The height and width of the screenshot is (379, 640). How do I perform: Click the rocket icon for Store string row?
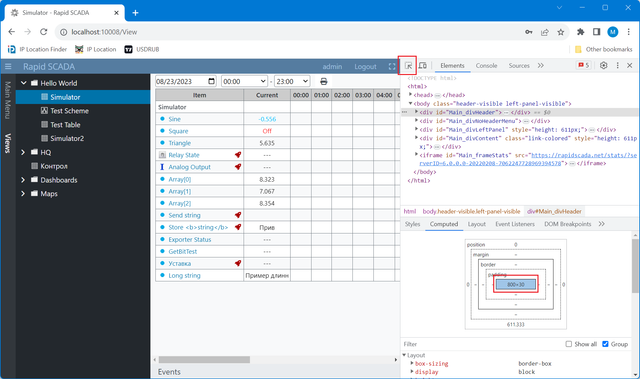coord(238,227)
